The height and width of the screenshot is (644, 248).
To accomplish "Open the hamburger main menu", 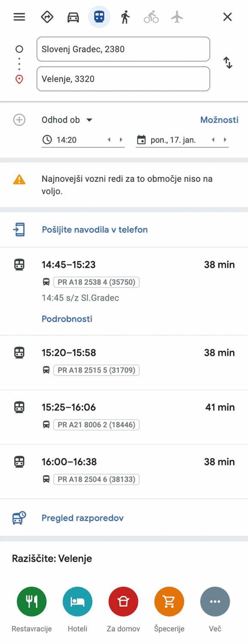I will 19,17.
